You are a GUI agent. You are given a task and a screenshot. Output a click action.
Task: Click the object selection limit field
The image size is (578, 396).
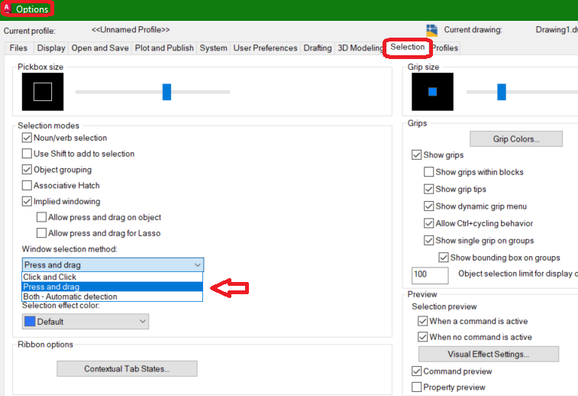tap(430, 275)
